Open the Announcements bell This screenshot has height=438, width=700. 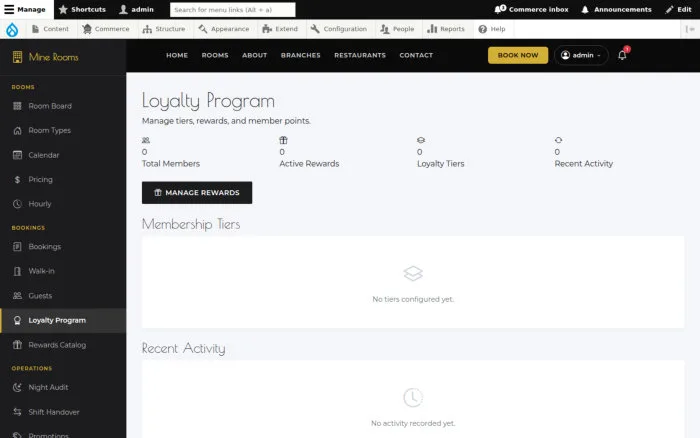click(616, 9)
